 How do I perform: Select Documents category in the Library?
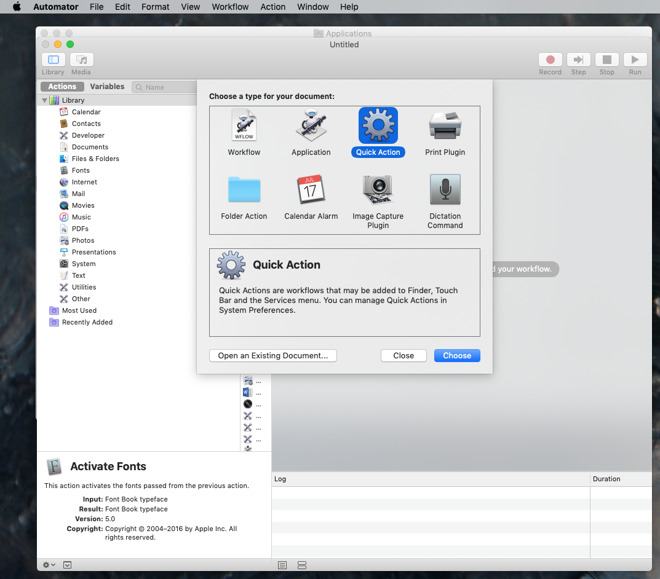coord(90,147)
